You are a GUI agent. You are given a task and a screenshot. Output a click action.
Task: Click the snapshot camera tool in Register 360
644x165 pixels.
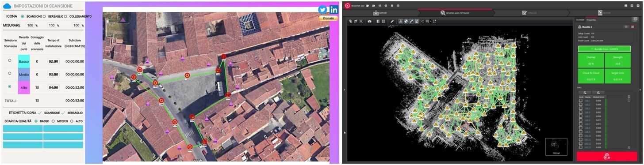369,21
